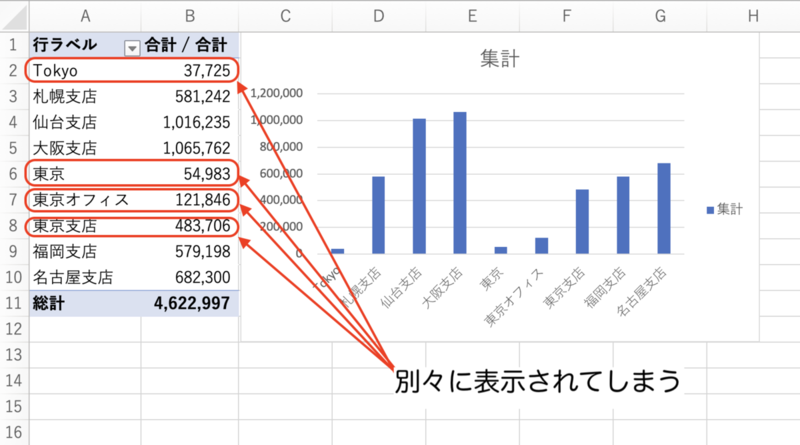Select row 11 header
The image size is (800, 445).
click(14, 304)
